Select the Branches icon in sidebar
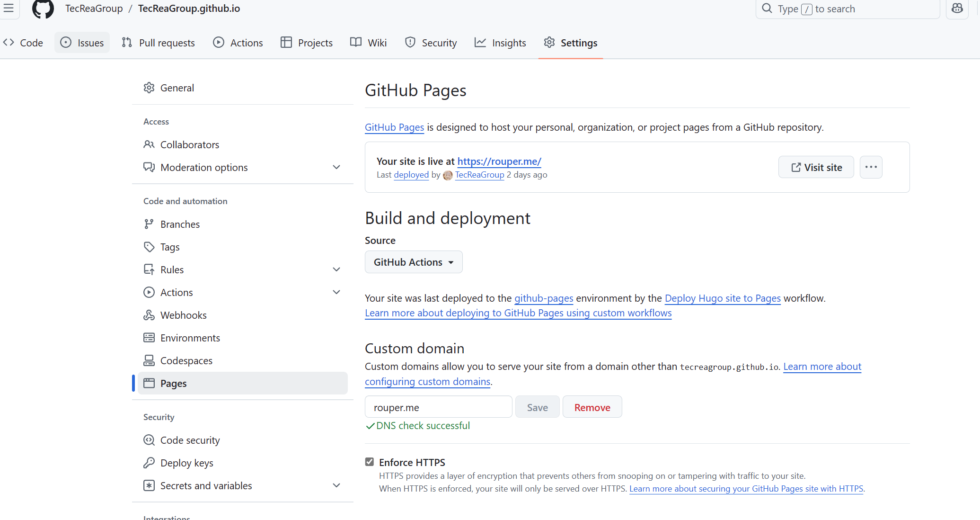 click(x=149, y=224)
